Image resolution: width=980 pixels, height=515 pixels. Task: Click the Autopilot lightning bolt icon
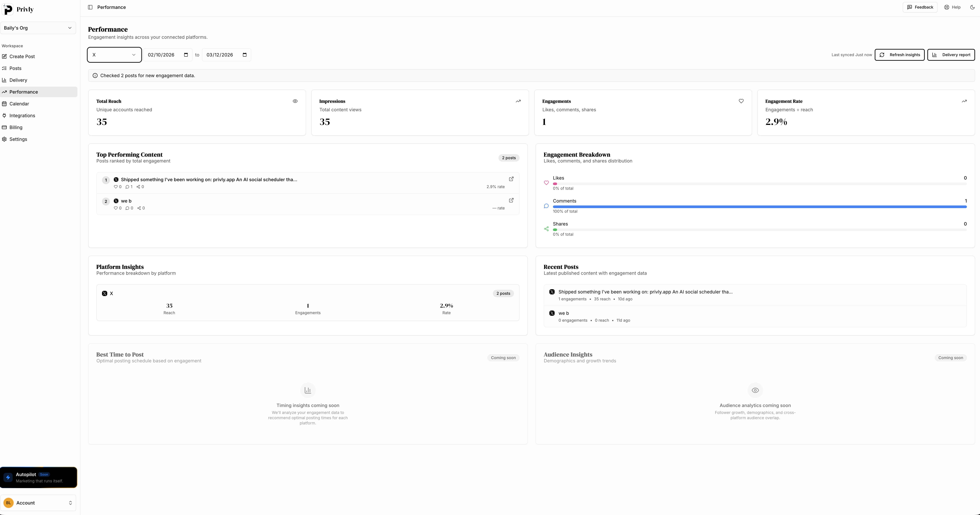[x=8, y=477]
